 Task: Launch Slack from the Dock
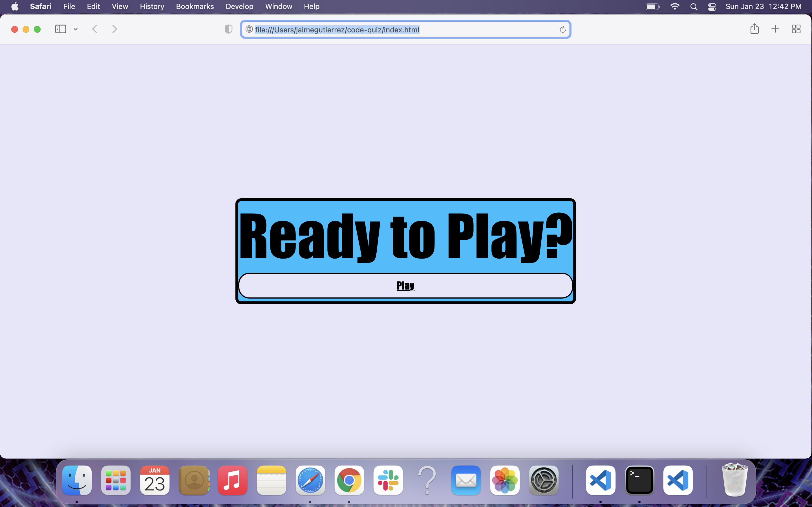[x=388, y=480]
